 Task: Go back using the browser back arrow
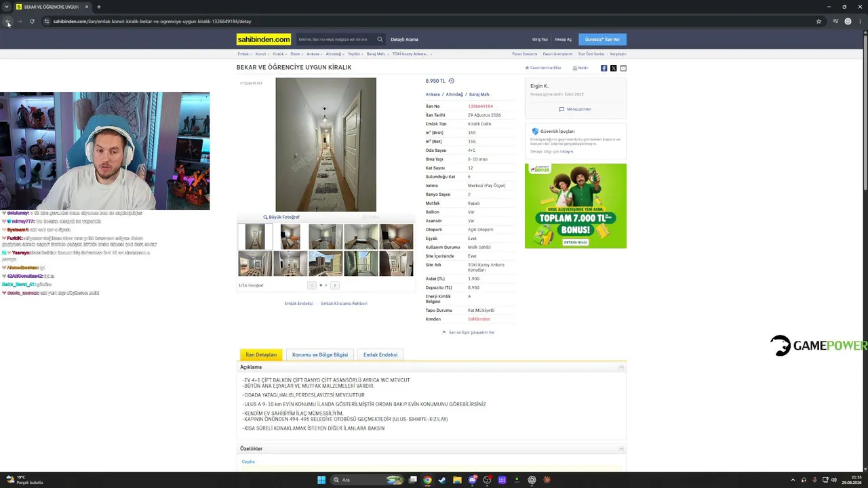pyautogui.click(x=7, y=22)
